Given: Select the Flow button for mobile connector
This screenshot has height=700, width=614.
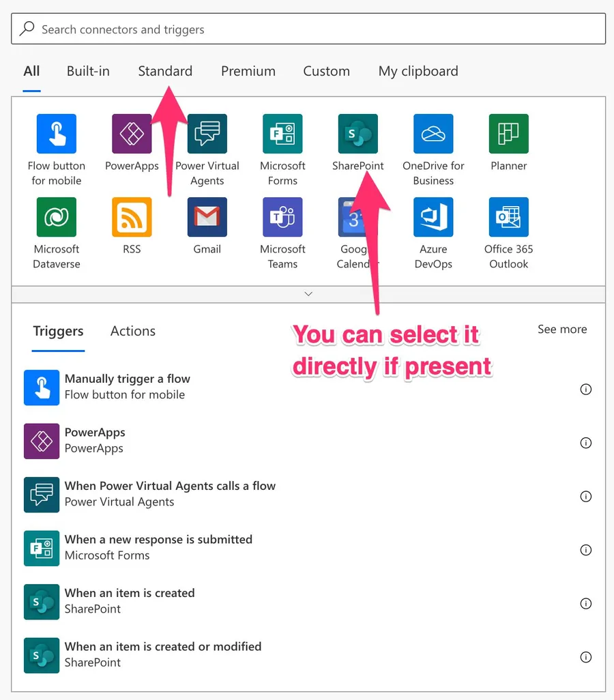Looking at the screenshot, I should pos(57,134).
